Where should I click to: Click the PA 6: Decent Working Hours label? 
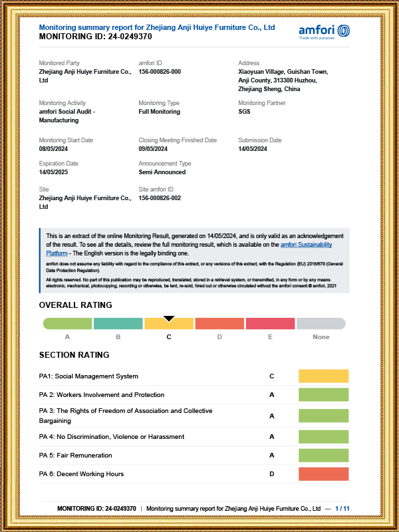[x=81, y=474]
